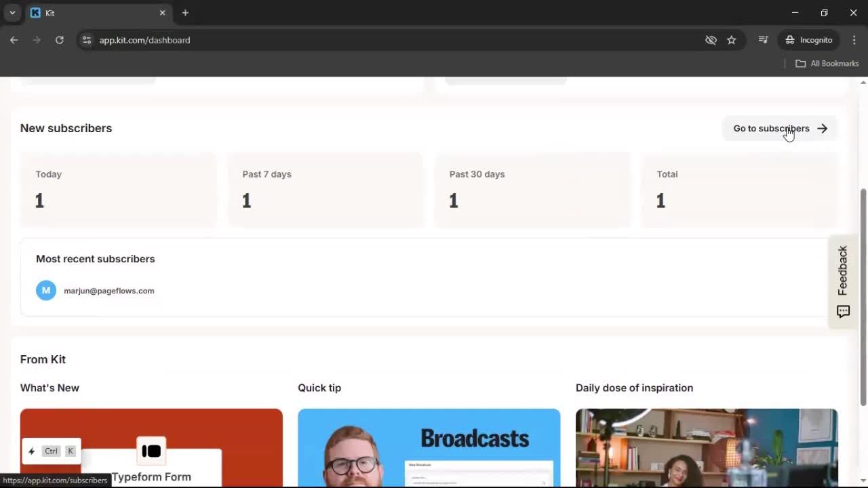This screenshot has width=868, height=488.
Task: Open the reading list panel icon
Action: (x=763, y=40)
